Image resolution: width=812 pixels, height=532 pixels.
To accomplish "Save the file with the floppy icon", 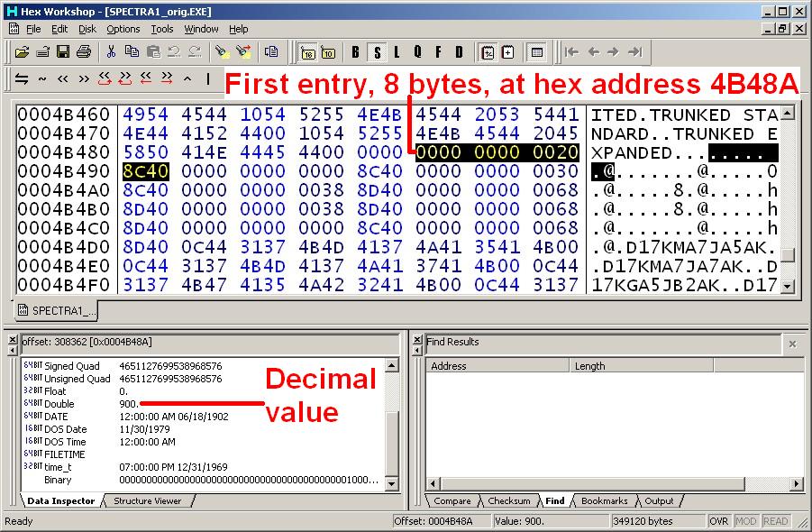I will pos(63,51).
